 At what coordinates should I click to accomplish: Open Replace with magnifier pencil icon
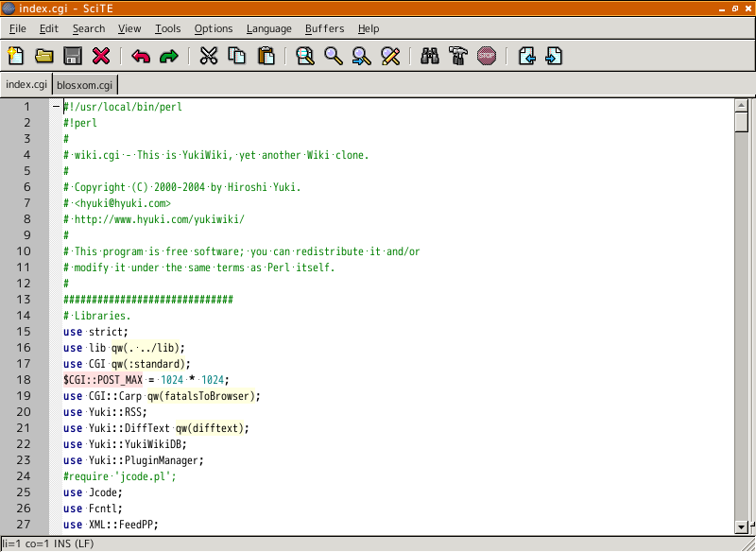pos(390,56)
